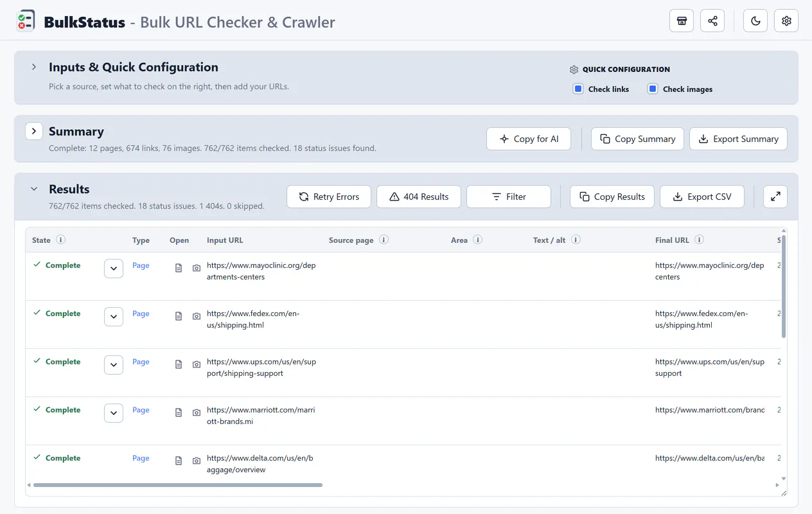Click input URL for delta baggage overview
Viewport: 812px width, 514px height.
click(x=260, y=464)
